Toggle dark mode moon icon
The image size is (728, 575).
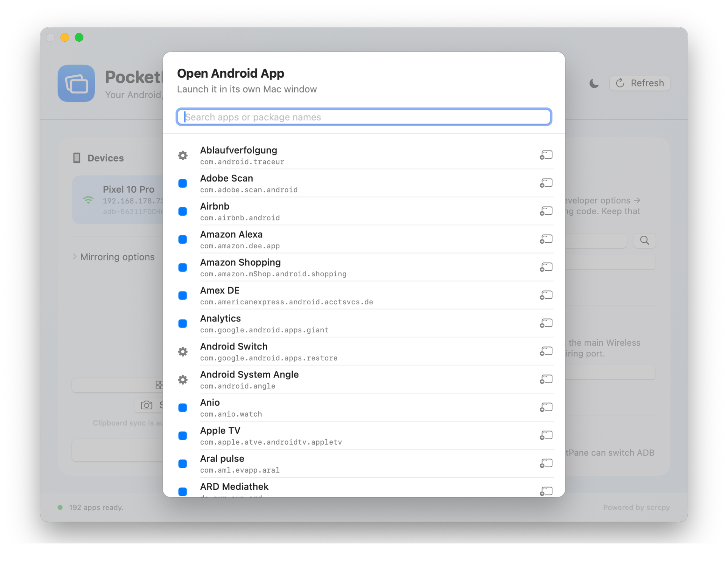point(594,83)
